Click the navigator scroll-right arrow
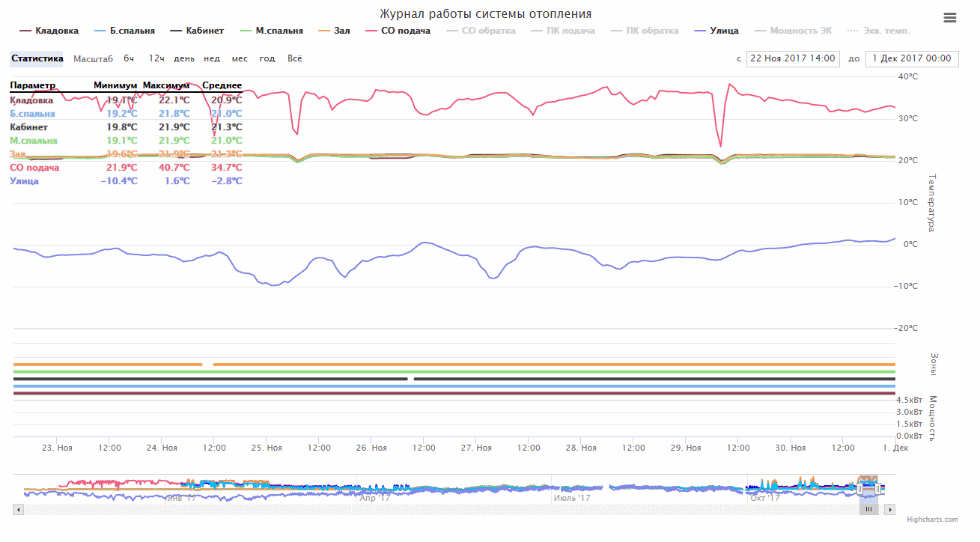This screenshot has height=542, width=980. 889,509
